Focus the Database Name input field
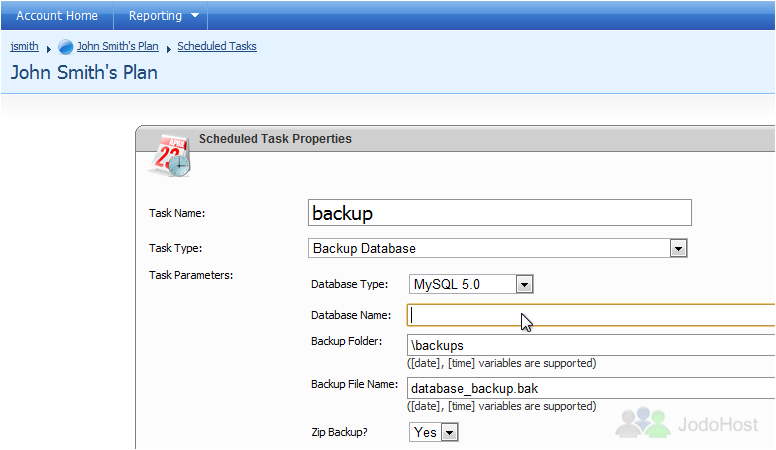The image size is (776, 450). click(591, 315)
